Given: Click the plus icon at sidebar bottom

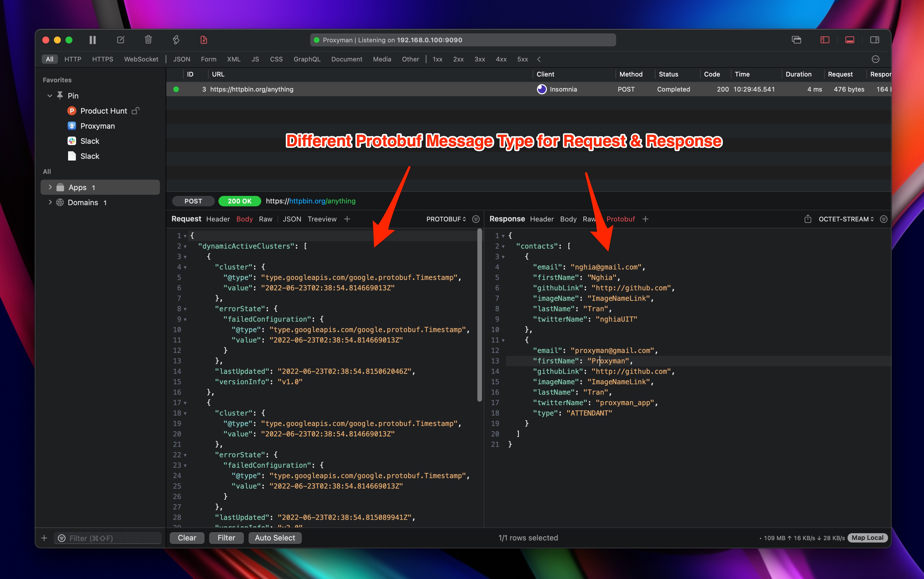Looking at the screenshot, I should coord(44,538).
